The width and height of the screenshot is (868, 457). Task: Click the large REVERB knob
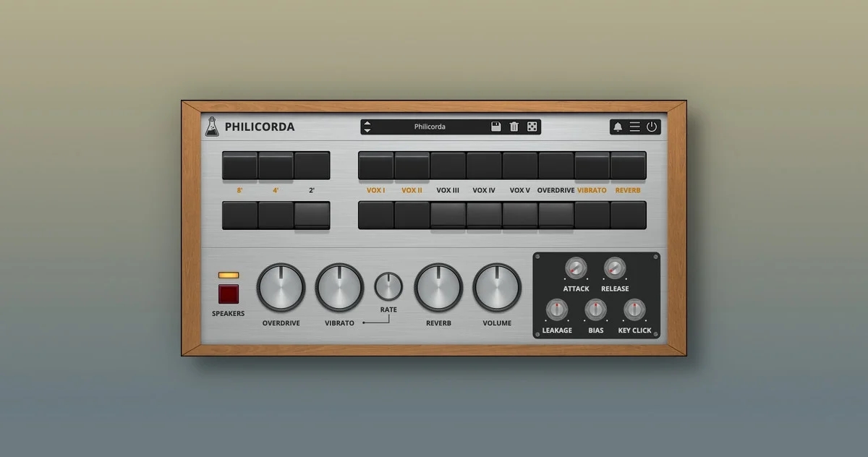(438, 287)
